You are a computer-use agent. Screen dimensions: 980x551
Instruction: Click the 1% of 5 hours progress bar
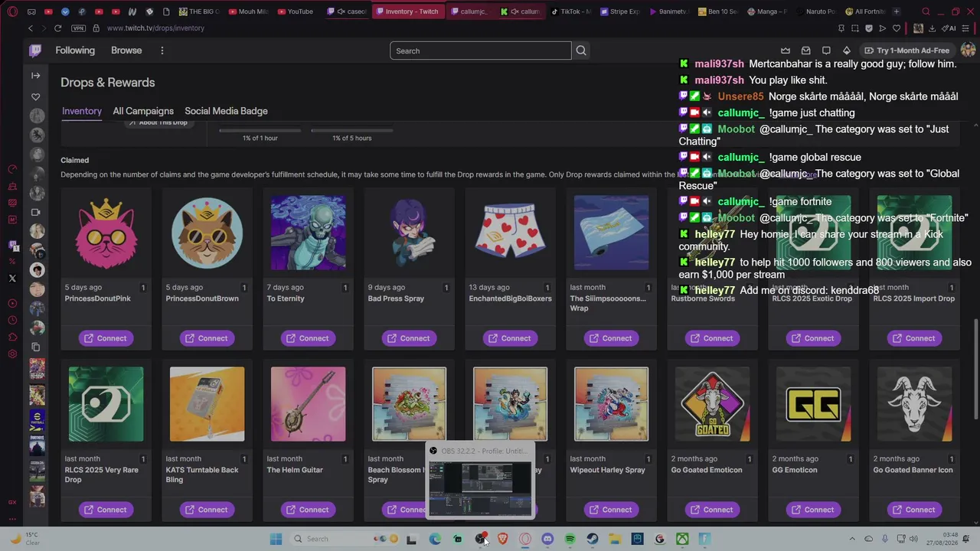click(x=352, y=130)
